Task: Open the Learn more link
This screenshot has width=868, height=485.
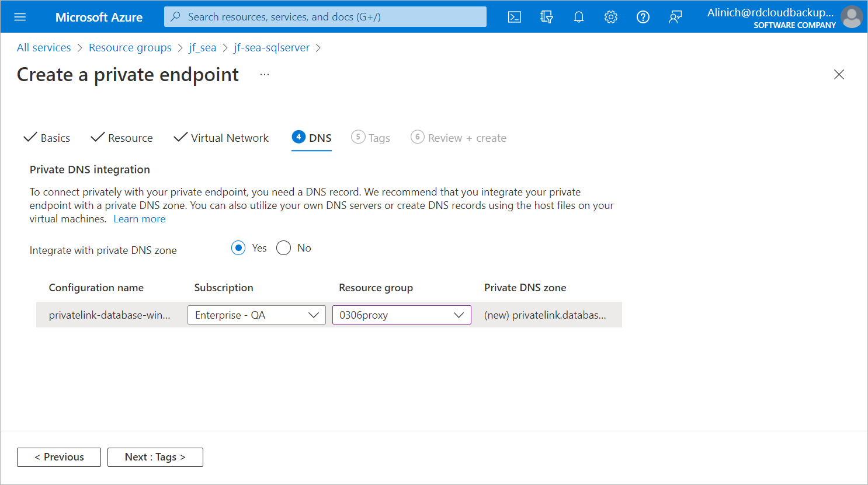Action: point(140,219)
